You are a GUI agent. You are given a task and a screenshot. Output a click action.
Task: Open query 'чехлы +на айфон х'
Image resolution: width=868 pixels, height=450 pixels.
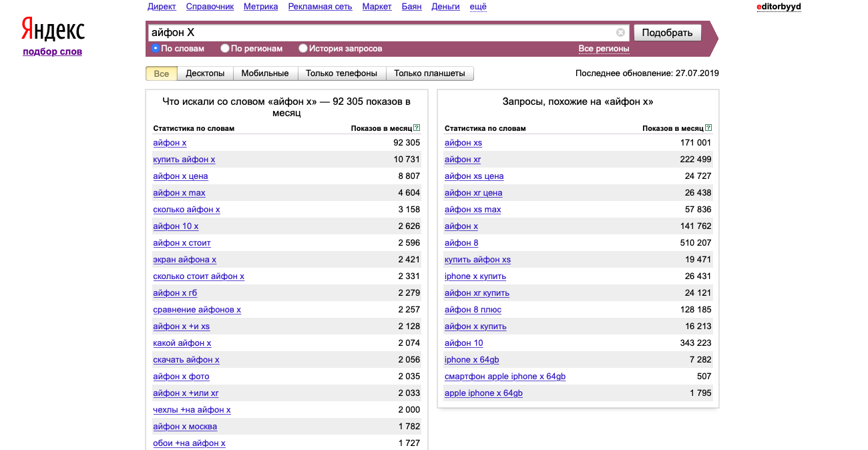(x=192, y=410)
